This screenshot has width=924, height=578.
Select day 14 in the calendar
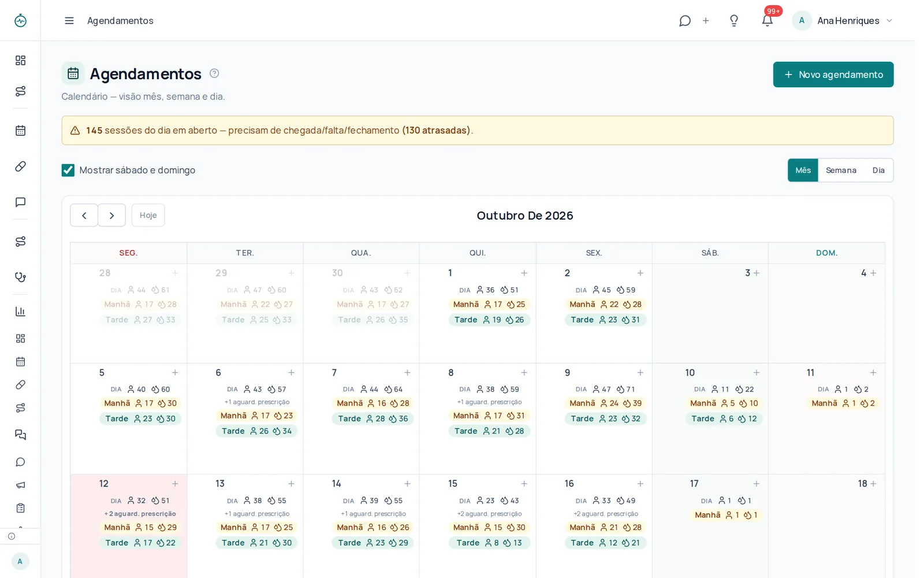337,484
